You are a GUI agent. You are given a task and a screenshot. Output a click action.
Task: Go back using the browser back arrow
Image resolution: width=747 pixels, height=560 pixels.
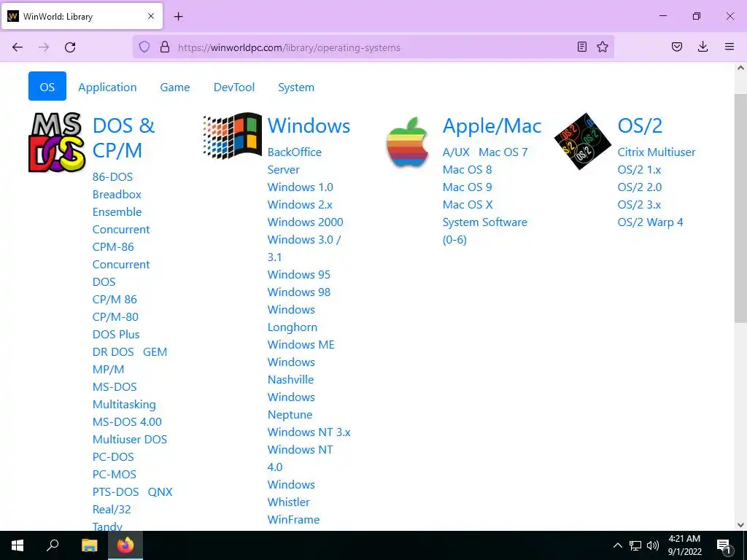18,47
